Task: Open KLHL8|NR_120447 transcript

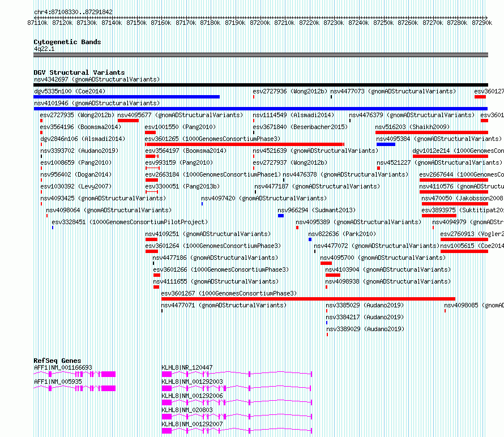Action: (x=237, y=374)
